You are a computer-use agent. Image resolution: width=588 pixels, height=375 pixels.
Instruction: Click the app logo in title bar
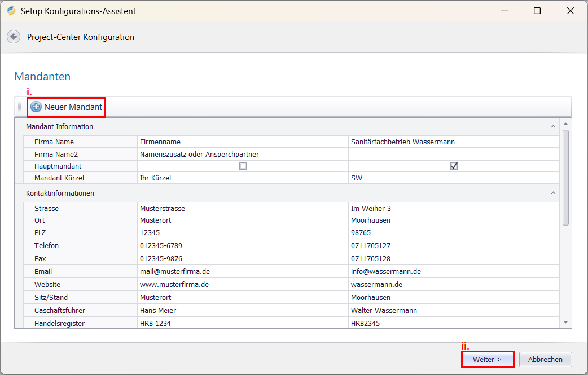(11, 11)
